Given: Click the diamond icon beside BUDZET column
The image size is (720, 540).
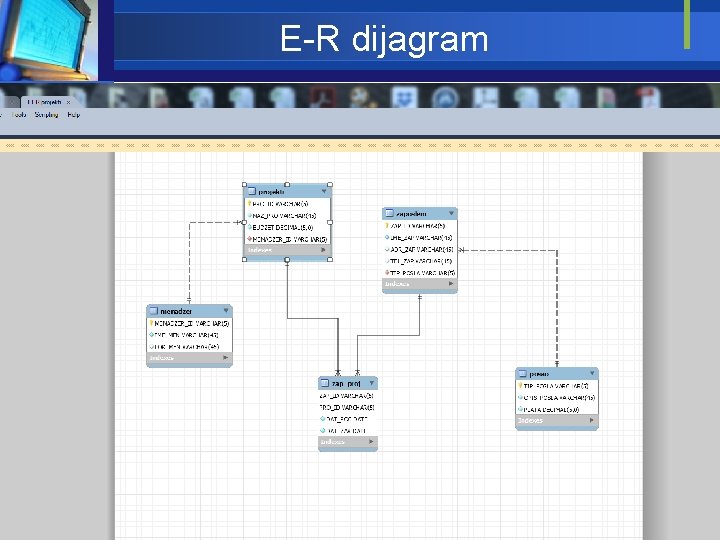Looking at the screenshot, I should [x=249, y=227].
